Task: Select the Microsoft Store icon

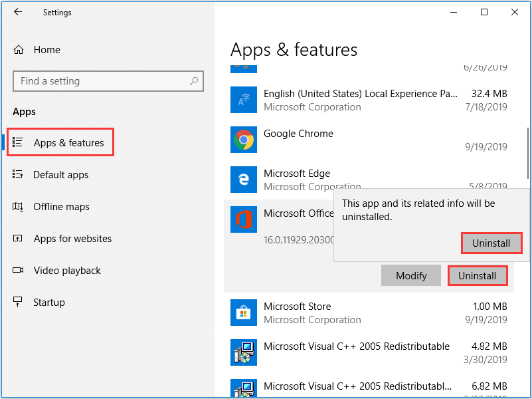Action: 243,313
